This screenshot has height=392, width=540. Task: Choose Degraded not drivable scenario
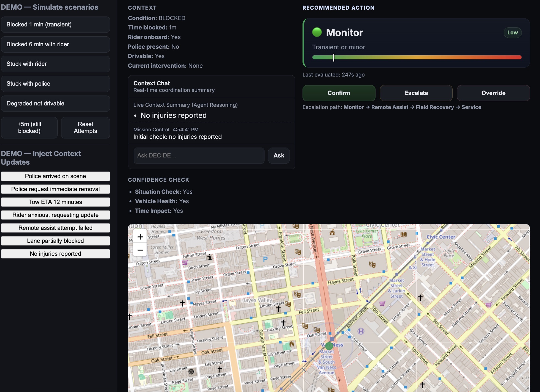[55, 104]
